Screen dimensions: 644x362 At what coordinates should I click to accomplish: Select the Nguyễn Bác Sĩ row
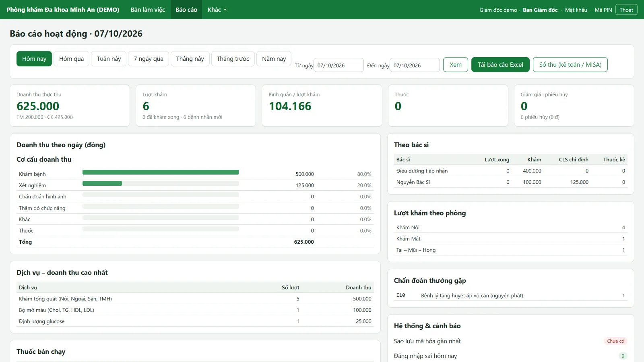[x=510, y=182]
